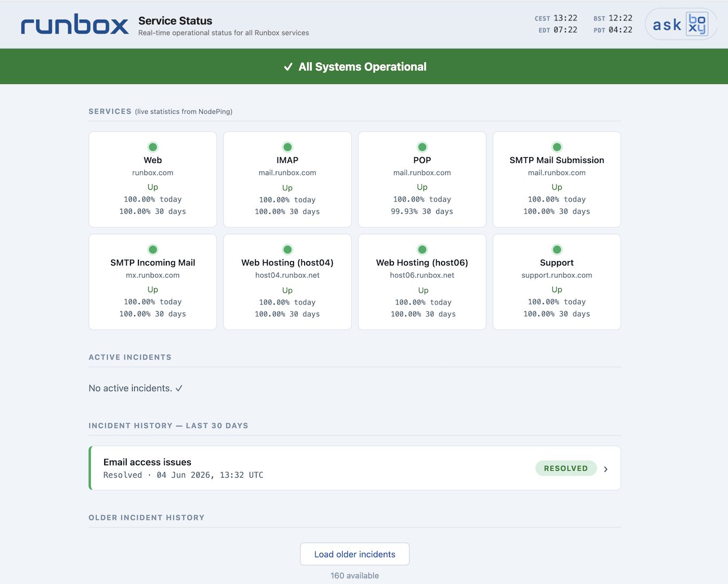Click All Systems Operational banner text
This screenshot has width=728, height=584.
point(362,67)
